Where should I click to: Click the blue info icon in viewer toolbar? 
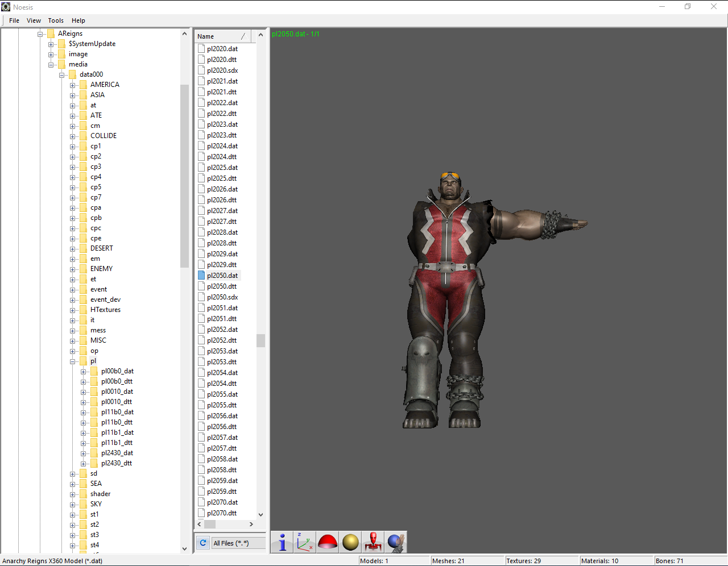coord(282,542)
